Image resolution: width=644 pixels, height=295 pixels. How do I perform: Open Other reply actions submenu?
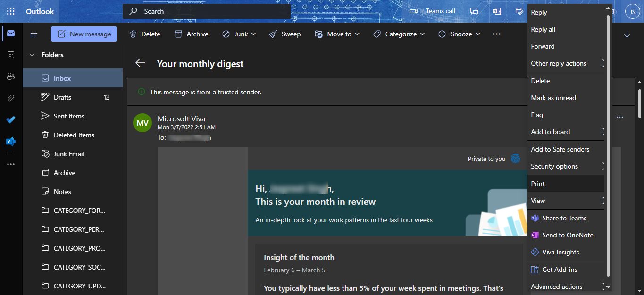click(566, 63)
